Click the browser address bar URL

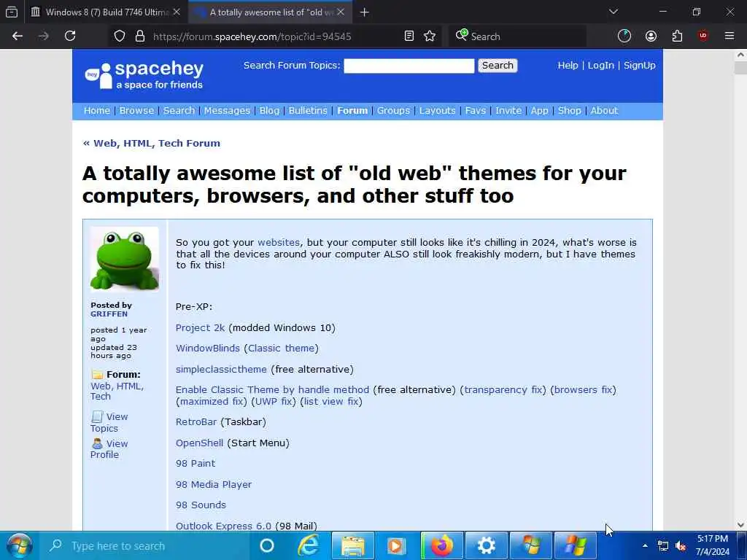pyautogui.click(x=252, y=36)
